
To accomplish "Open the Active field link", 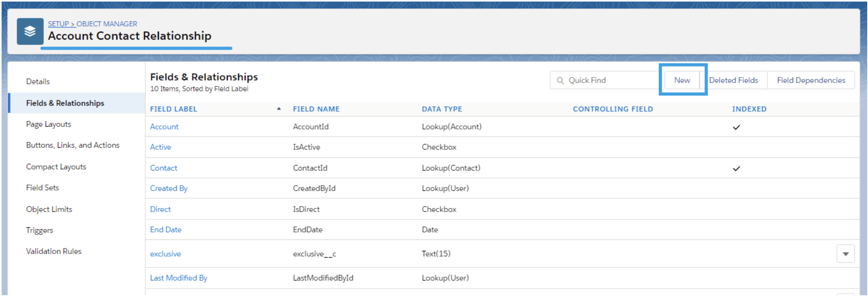I will [161, 147].
